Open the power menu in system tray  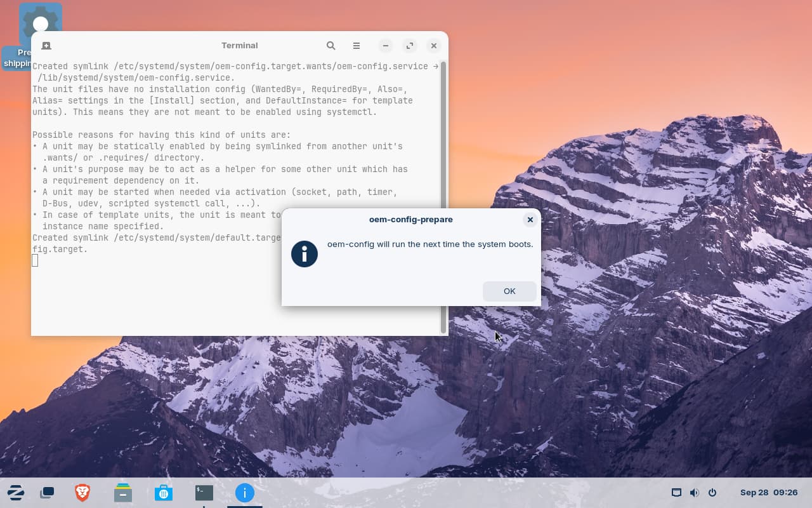(x=712, y=493)
